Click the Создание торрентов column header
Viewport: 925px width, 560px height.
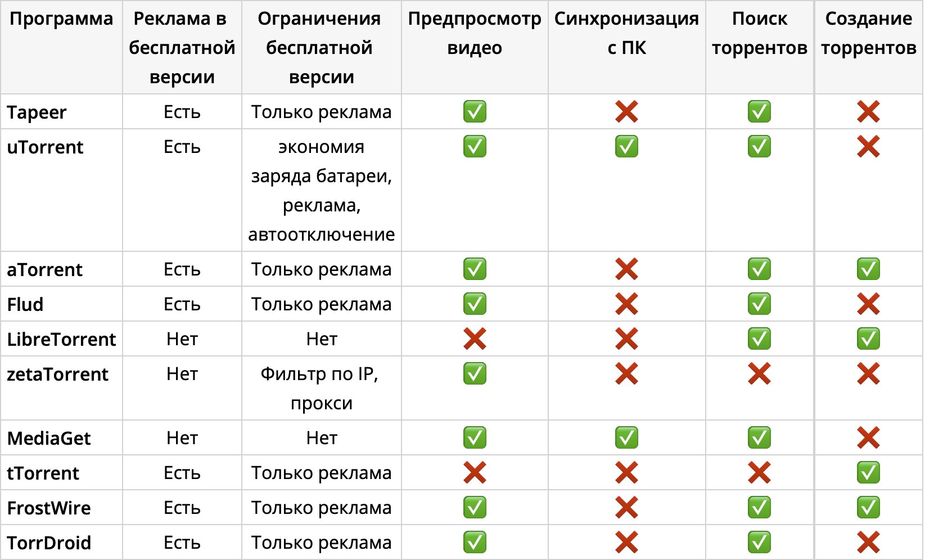[868, 33]
